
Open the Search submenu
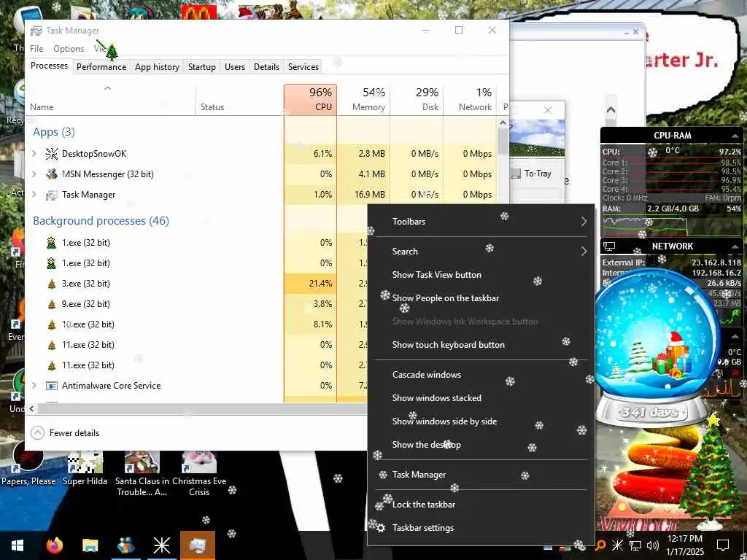[x=481, y=252]
